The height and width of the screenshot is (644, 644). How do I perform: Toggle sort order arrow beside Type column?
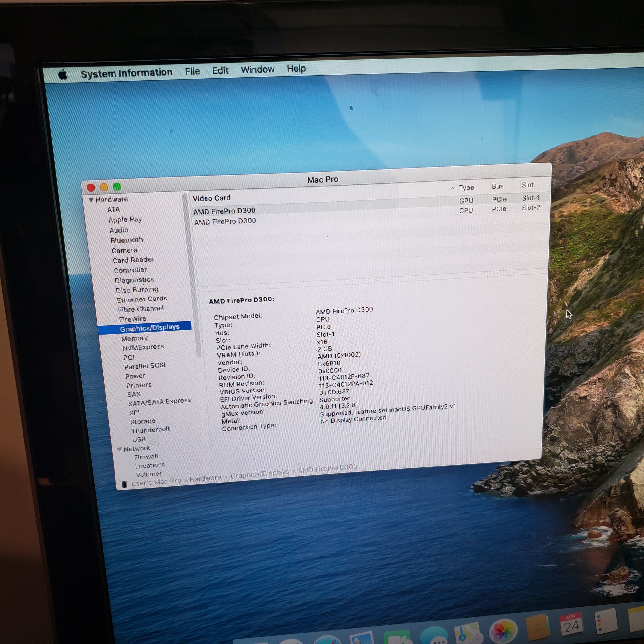coord(452,188)
